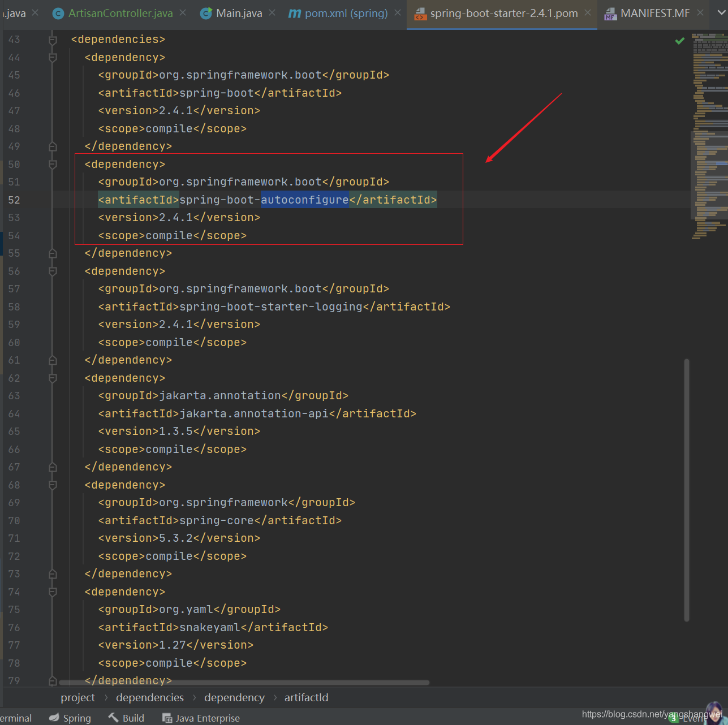Click the MANIFEST.MF file icon
728x725 pixels.
click(610, 13)
